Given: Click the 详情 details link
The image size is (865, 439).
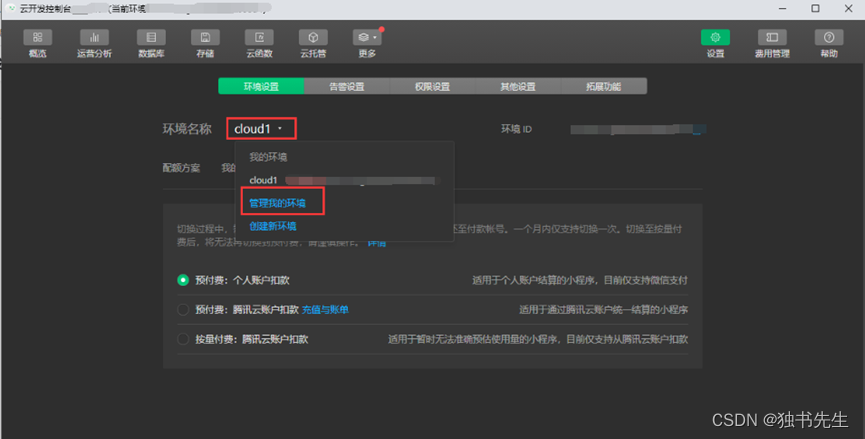Looking at the screenshot, I should point(377,243).
